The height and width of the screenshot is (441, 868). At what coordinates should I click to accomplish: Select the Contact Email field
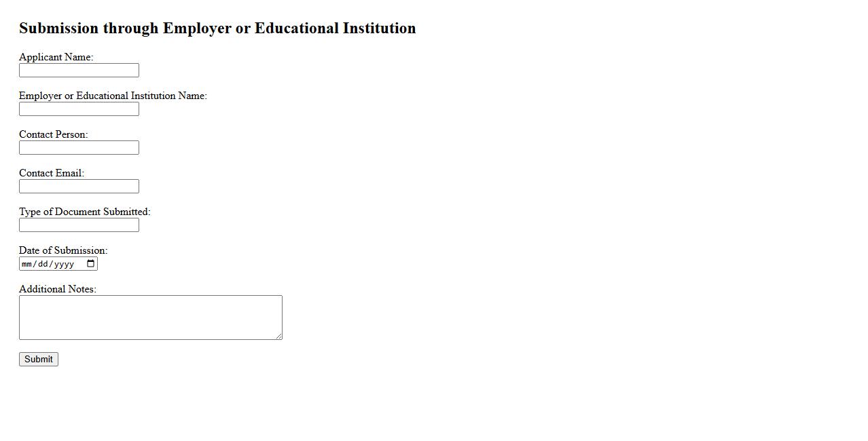tap(79, 187)
